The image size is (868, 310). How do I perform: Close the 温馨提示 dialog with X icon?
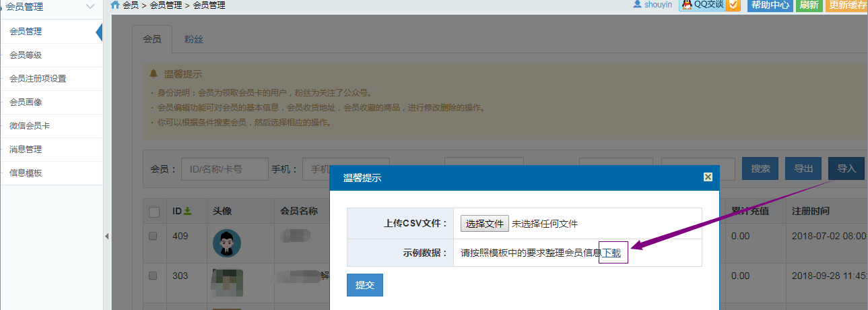[708, 177]
